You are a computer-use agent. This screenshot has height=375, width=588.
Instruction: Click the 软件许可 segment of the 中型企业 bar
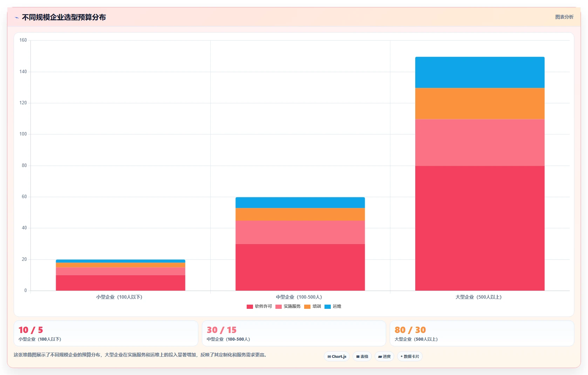coord(300,267)
